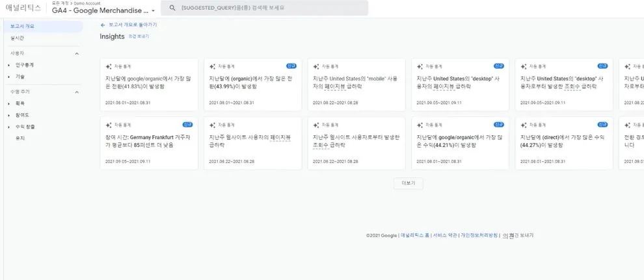Open 서비스 약관 footer link
Viewport: 644px width, 280px height.
pos(445,235)
